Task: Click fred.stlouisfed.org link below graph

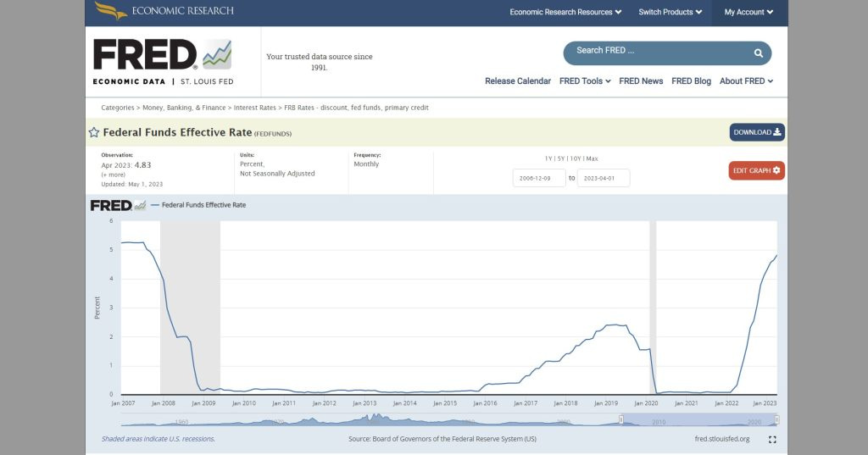Action: click(722, 439)
